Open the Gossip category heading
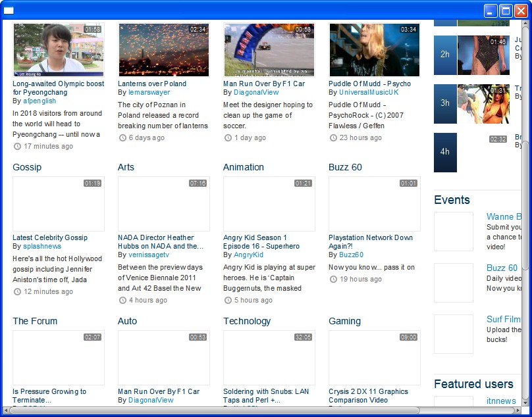The height and width of the screenshot is (417, 532). pos(27,167)
